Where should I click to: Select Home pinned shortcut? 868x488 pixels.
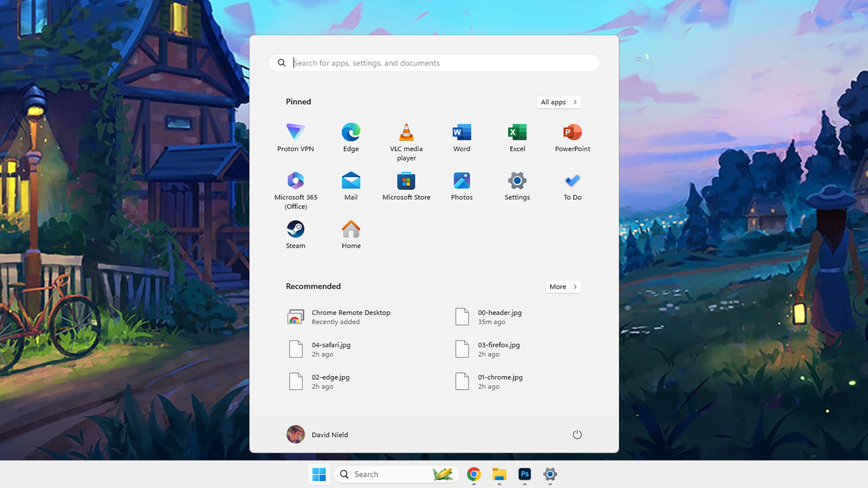click(x=351, y=233)
